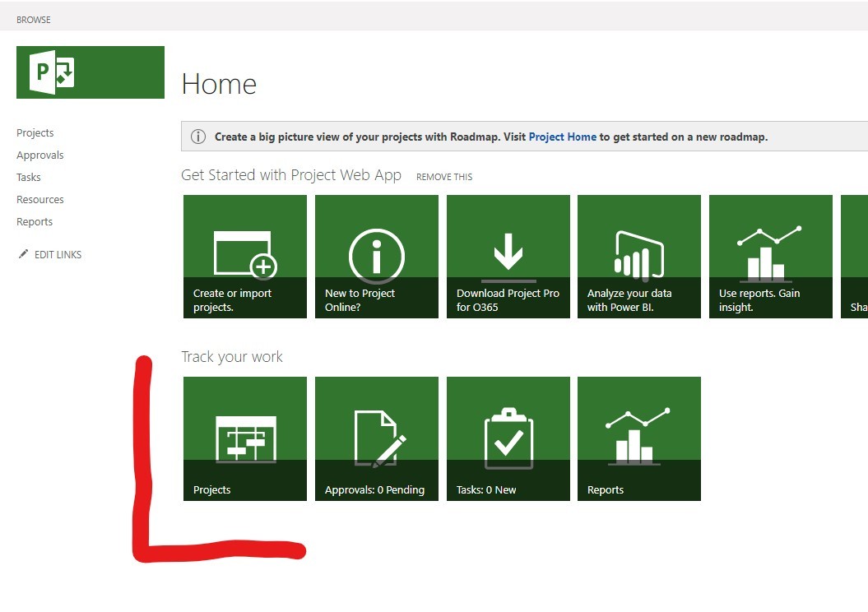
Task: Open Resources in the left navigation
Action: pyautogui.click(x=39, y=199)
